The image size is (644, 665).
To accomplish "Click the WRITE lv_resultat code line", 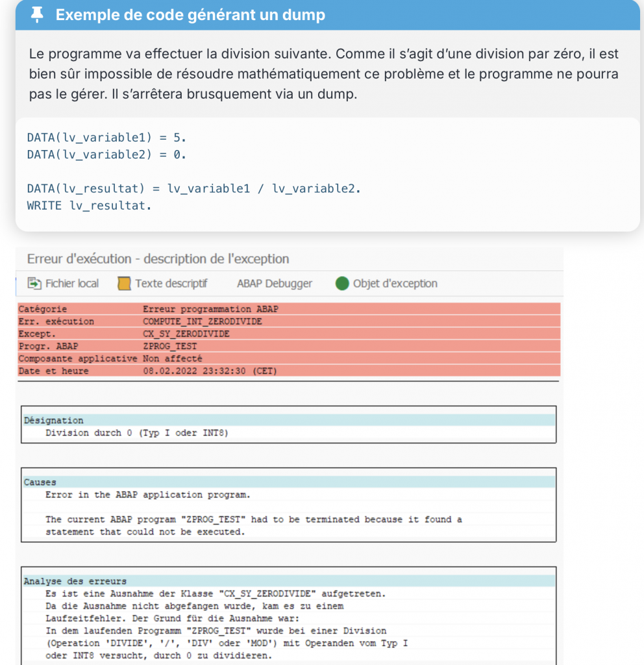I will [x=88, y=205].
